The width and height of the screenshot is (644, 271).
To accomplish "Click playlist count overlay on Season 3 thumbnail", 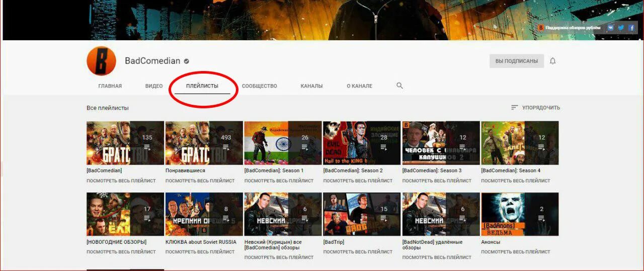I will click(463, 143).
